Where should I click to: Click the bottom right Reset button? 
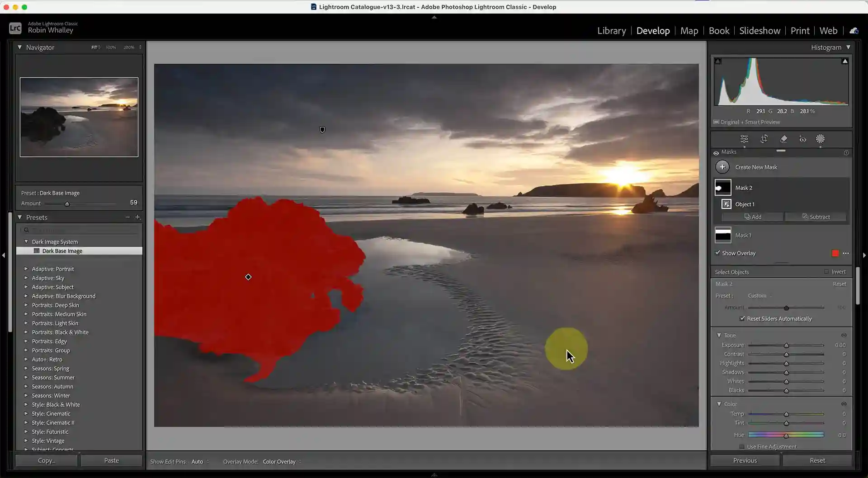pos(817,460)
